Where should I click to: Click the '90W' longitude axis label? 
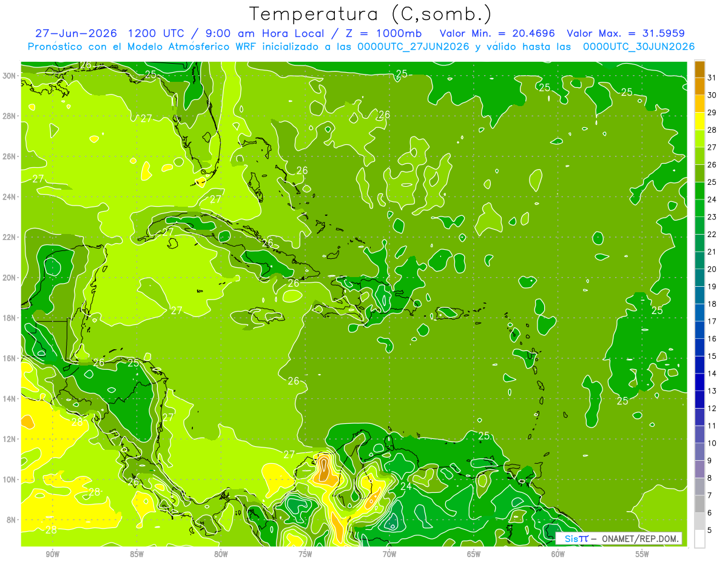[x=53, y=554]
